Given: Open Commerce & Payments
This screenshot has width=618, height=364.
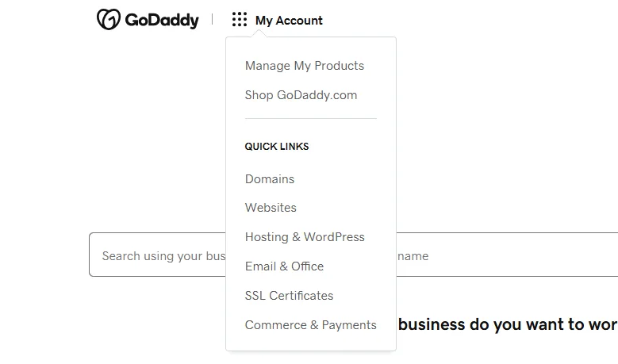Looking at the screenshot, I should click(310, 325).
